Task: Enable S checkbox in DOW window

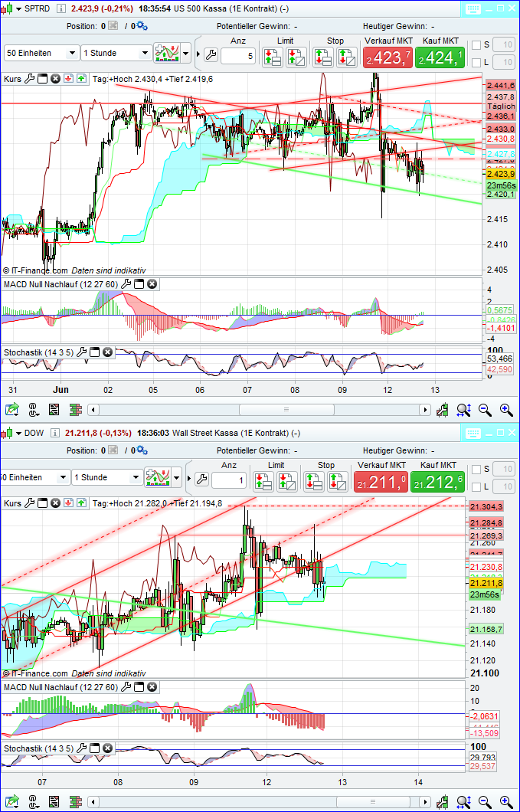Action: tap(476, 470)
